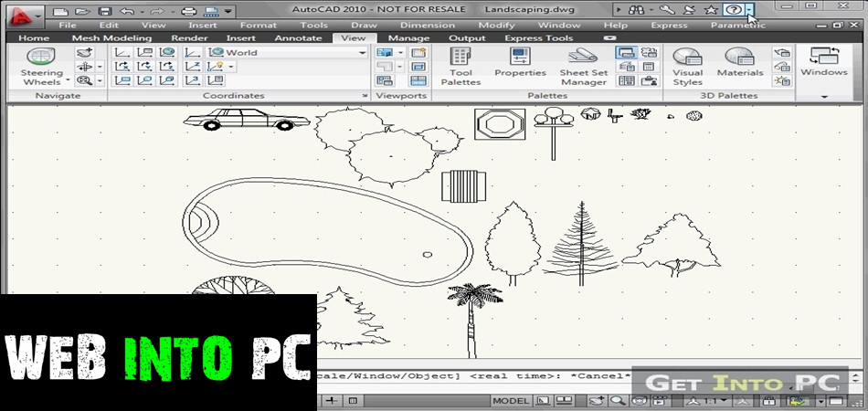This screenshot has width=868, height=411.
Task: Expand the Orbit tool dropdown arrow
Action: pos(100,67)
